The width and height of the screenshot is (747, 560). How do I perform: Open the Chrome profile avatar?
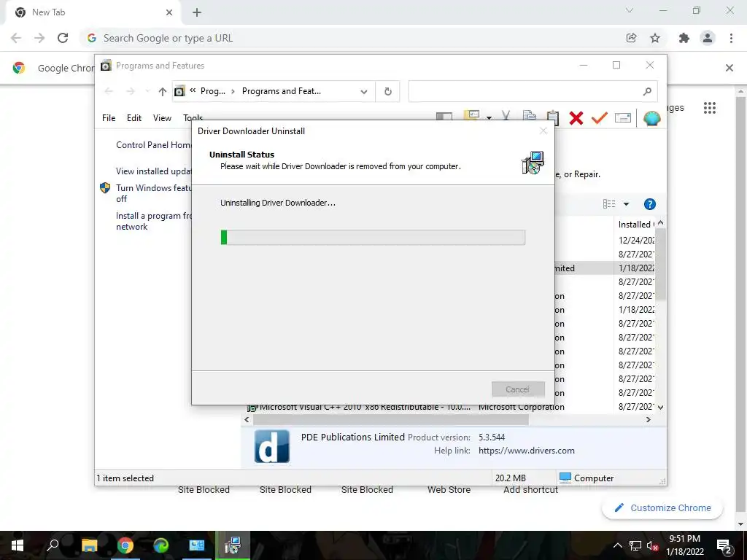tap(708, 38)
